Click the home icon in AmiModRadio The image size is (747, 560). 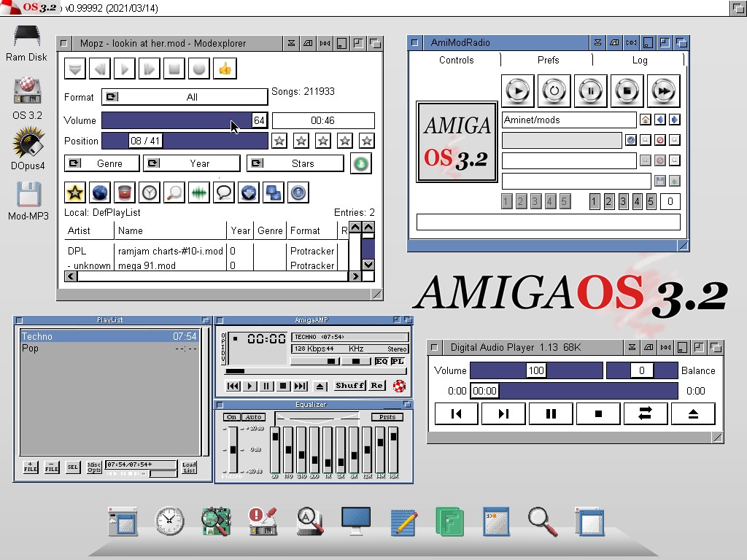click(646, 120)
